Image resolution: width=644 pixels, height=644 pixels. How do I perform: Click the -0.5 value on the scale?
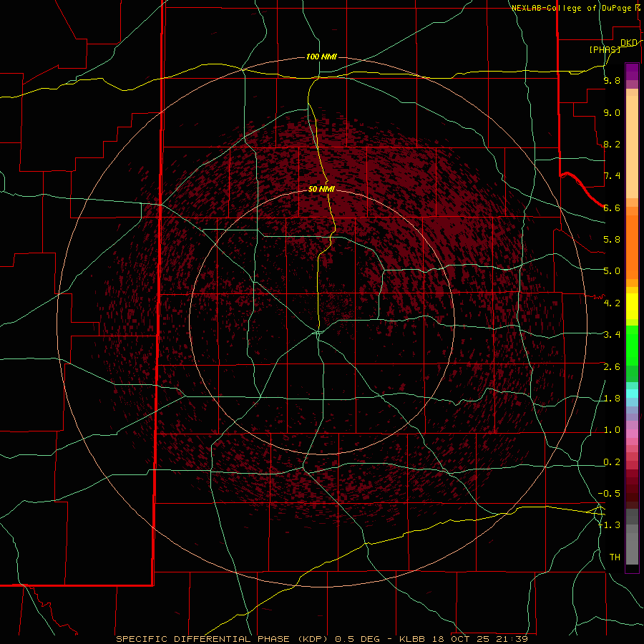(609, 494)
